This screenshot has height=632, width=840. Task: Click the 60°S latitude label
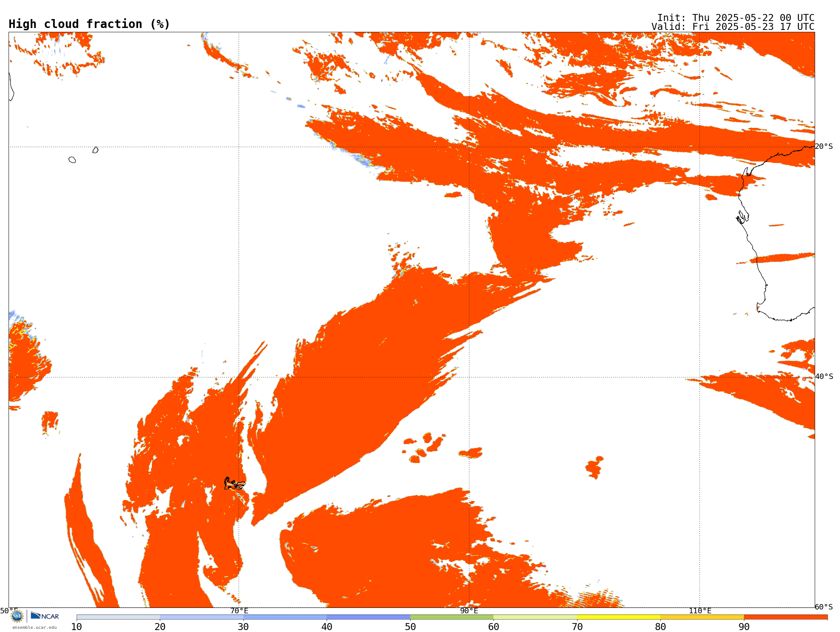tap(824, 607)
